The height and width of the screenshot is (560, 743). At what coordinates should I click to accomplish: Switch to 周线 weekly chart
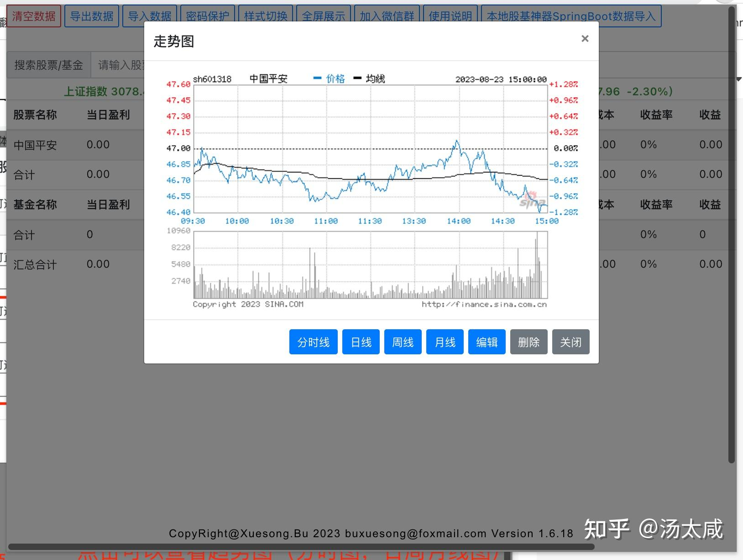(403, 342)
